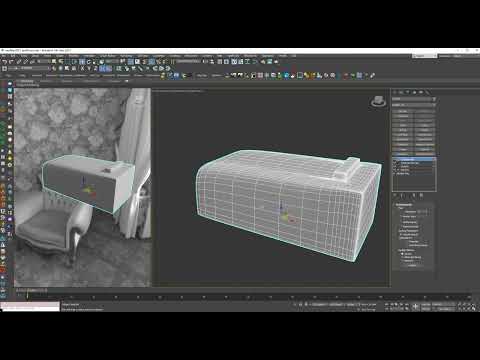Open the Material Editor from toolbar
The height and width of the screenshot is (360, 480).
point(255,62)
